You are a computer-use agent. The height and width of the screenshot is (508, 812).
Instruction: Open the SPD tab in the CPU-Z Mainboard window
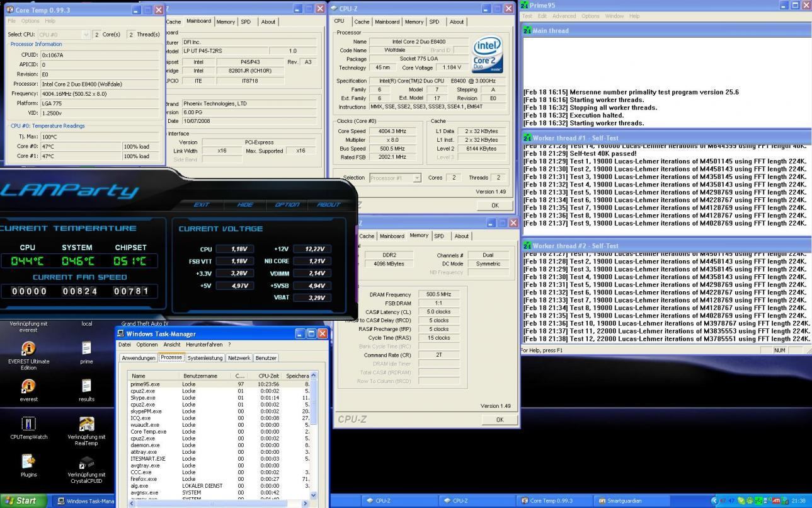tap(246, 21)
